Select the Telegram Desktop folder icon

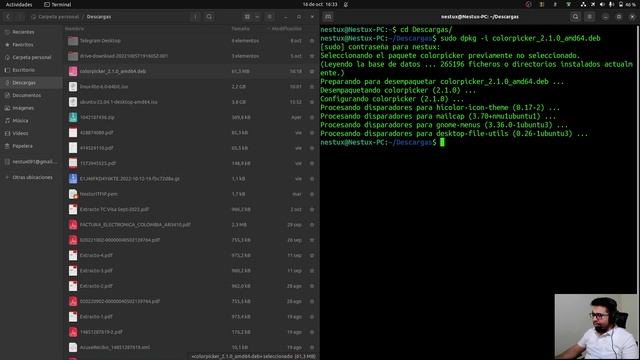pos(73,41)
